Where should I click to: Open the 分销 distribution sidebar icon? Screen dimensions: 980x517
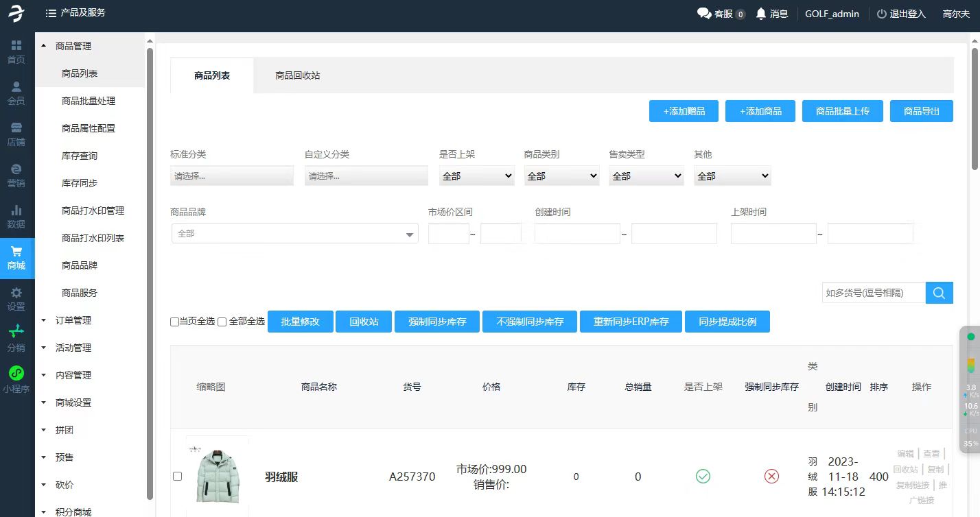(x=16, y=339)
